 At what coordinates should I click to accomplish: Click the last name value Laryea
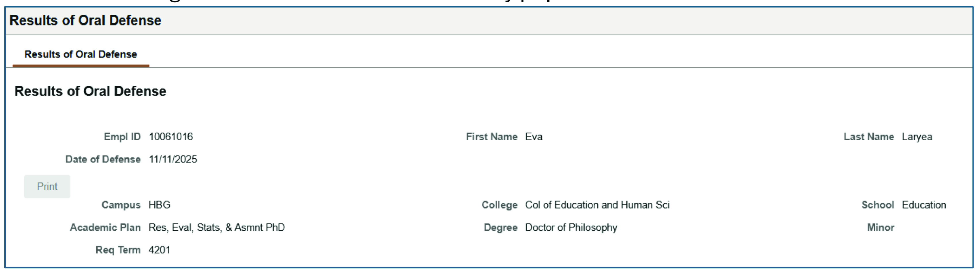click(x=917, y=137)
